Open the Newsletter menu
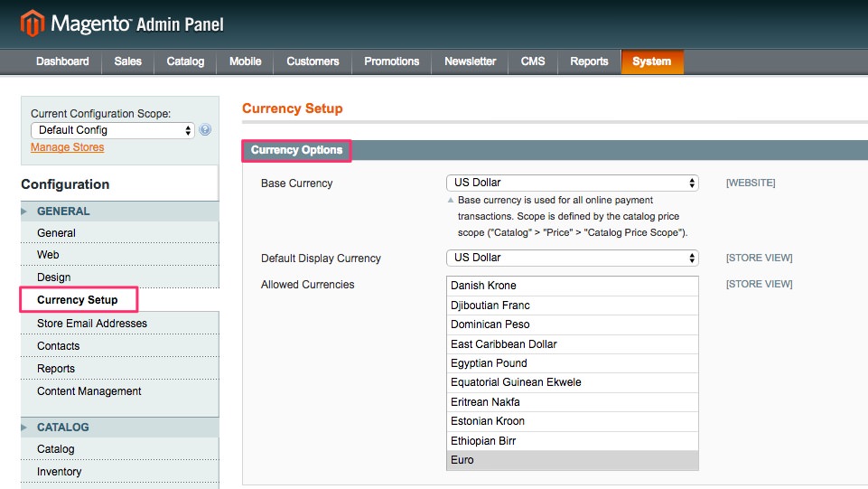 click(470, 61)
